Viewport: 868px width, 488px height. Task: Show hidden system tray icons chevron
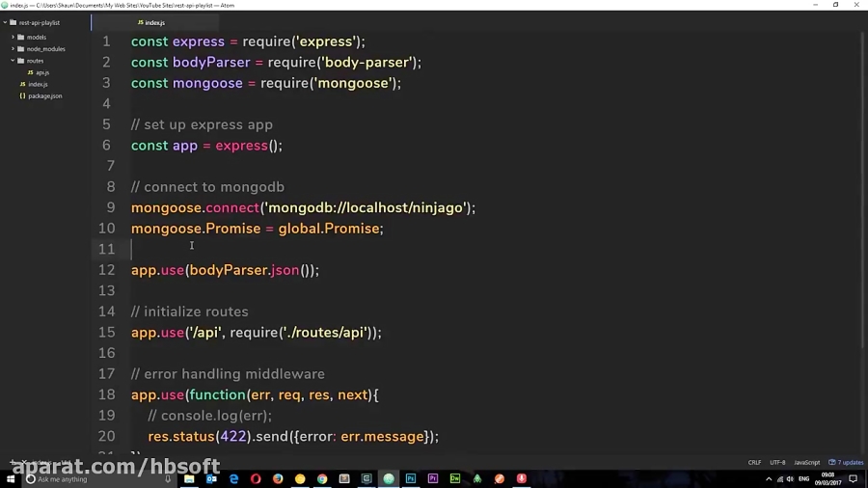tap(769, 479)
